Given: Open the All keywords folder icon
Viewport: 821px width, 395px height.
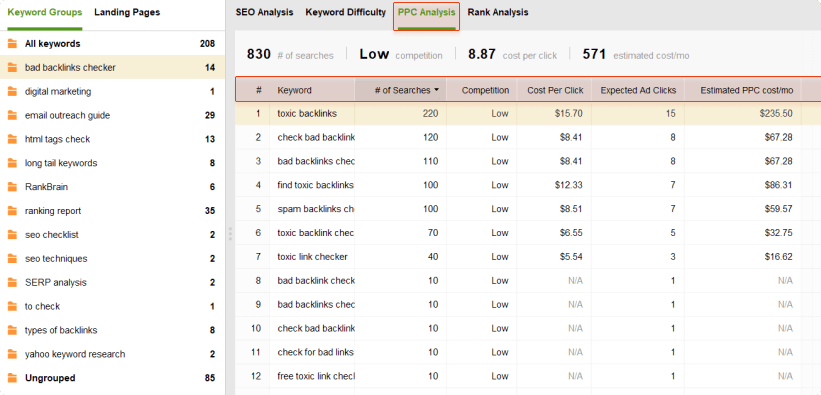Looking at the screenshot, I should (x=13, y=43).
